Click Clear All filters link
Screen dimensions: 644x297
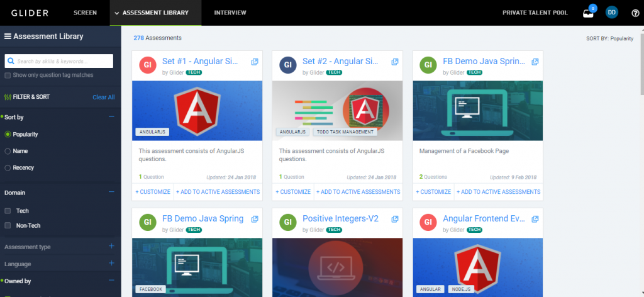(x=104, y=98)
